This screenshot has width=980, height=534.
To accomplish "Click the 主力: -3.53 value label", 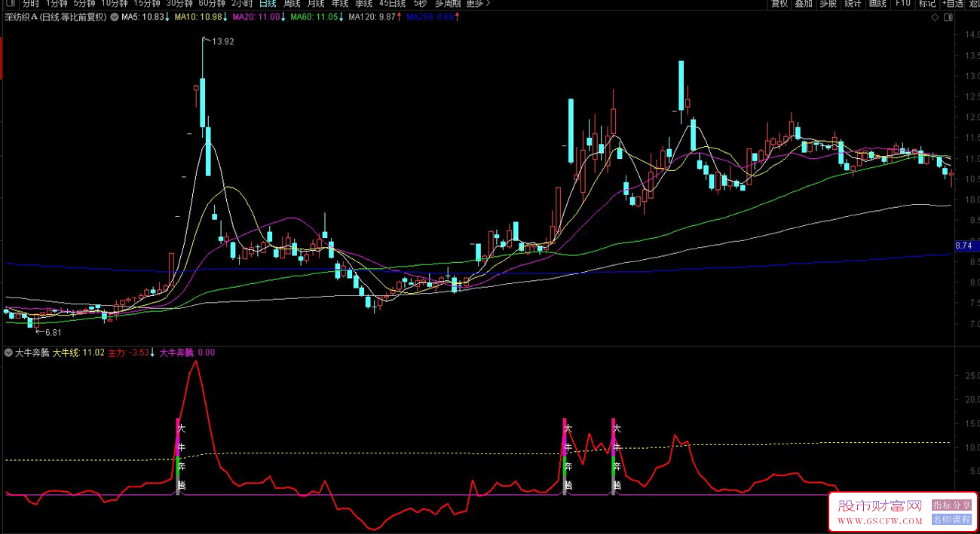I will [128, 352].
